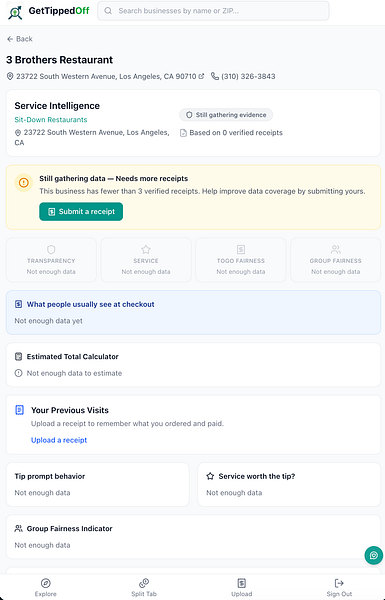Click the search magnifier icon
This screenshot has height=600, width=385.
click(108, 11)
